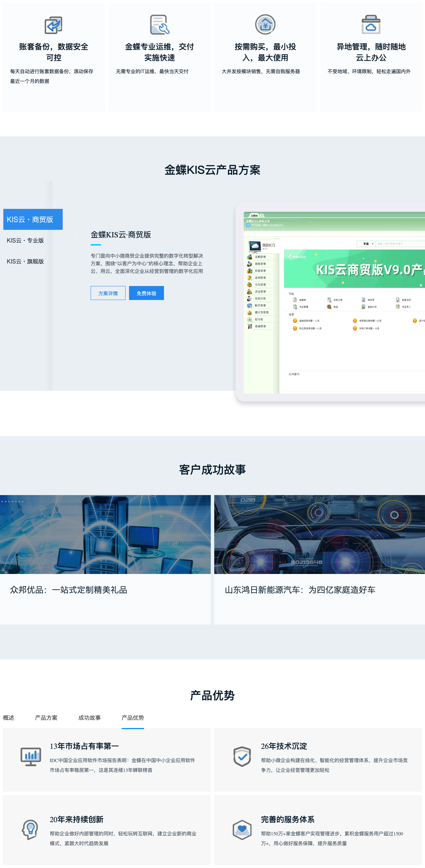Click the 完善的服务体系 title
Image resolution: width=425 pixels, height=868 pixels.
click(x=287, y=819)
